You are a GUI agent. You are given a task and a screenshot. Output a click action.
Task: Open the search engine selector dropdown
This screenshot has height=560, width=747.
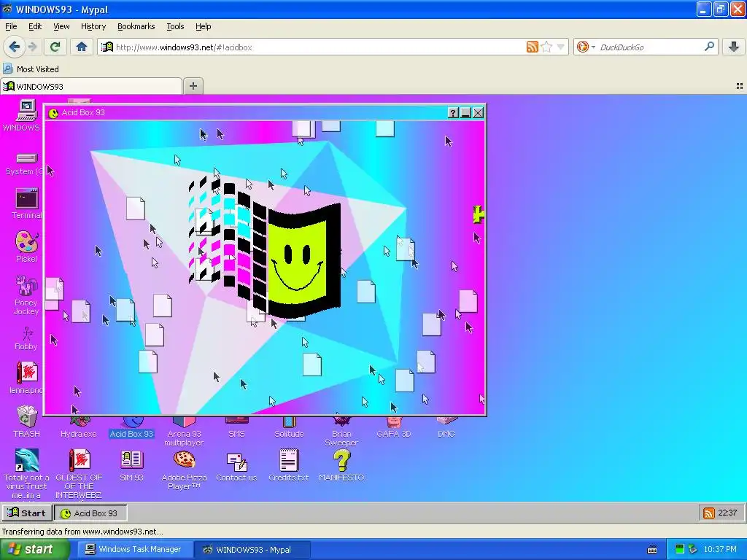pyautogui.click(x=586, y=47)
